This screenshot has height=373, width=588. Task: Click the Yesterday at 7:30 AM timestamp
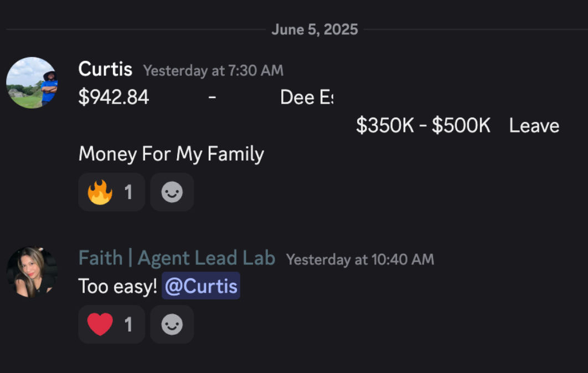(213, 70)
